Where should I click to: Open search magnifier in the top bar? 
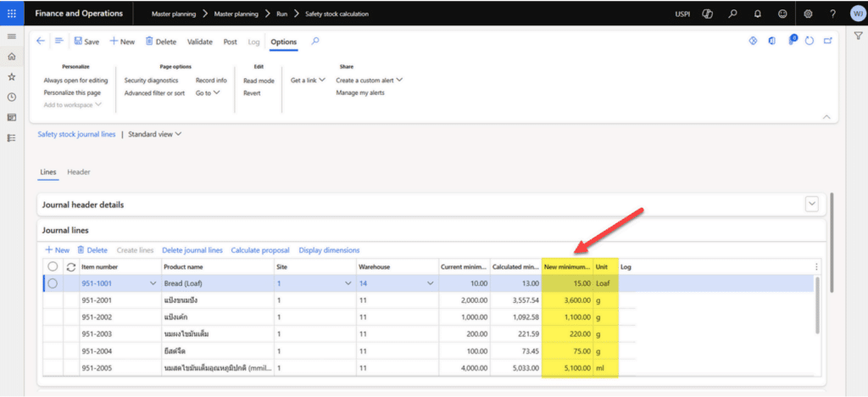732,14
